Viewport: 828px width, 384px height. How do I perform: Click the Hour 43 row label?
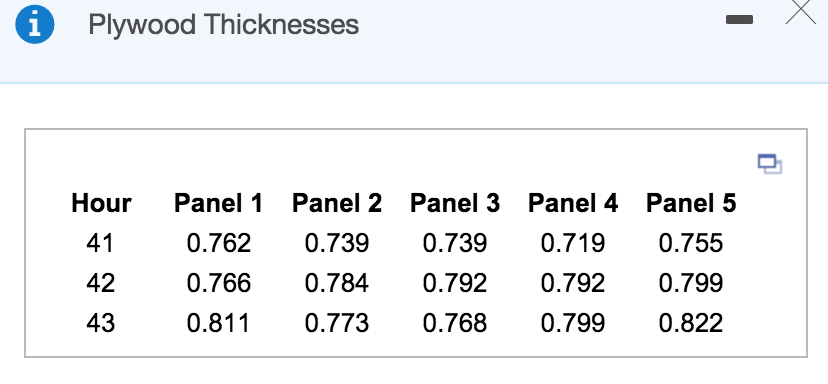point(100,323)
